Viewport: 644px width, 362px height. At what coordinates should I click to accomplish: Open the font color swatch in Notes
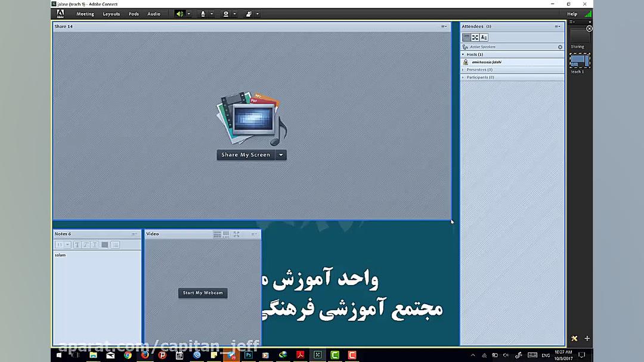coord(104,245)
